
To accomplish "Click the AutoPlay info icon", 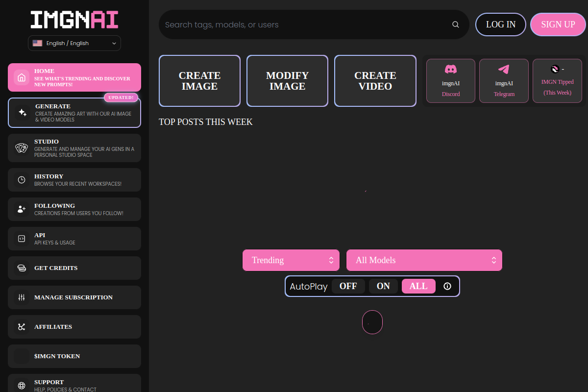I will (447, 286).
